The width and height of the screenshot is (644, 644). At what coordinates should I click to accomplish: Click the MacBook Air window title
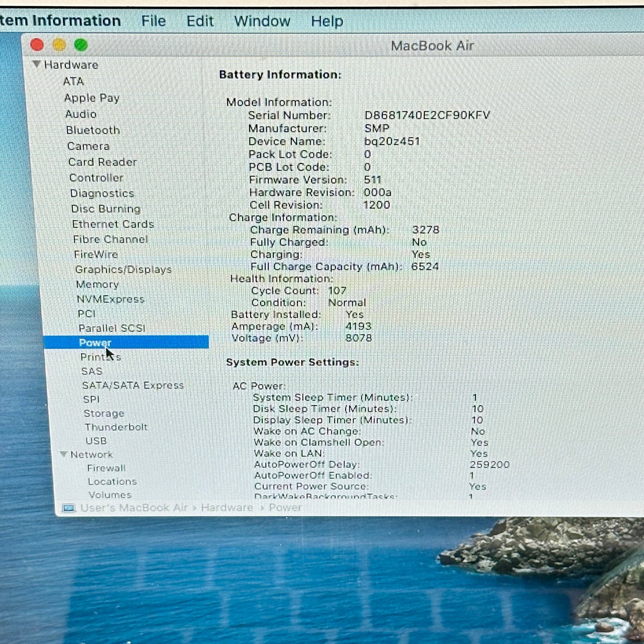point(432,46)
